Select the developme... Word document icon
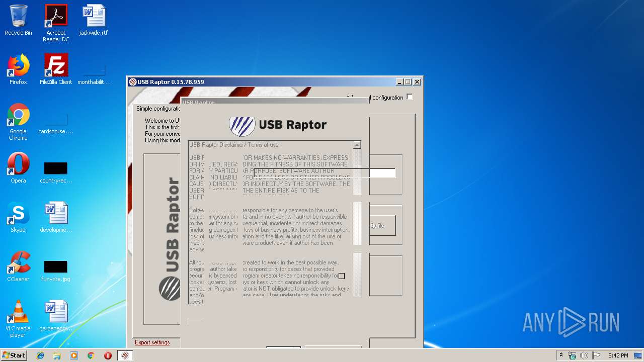This screenshot has width=644, height=362. tap(56, 217)
